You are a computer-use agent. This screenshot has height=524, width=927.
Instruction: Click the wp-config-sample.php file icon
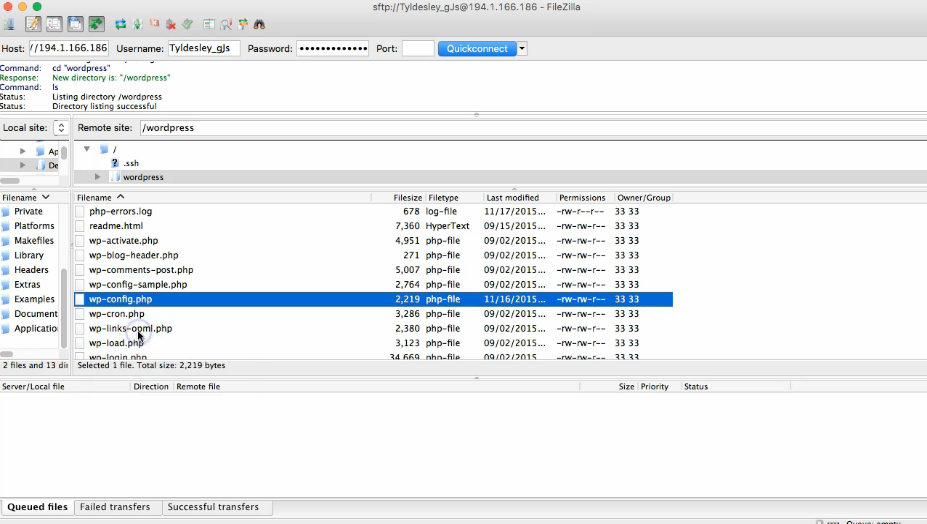click(80, 284)
